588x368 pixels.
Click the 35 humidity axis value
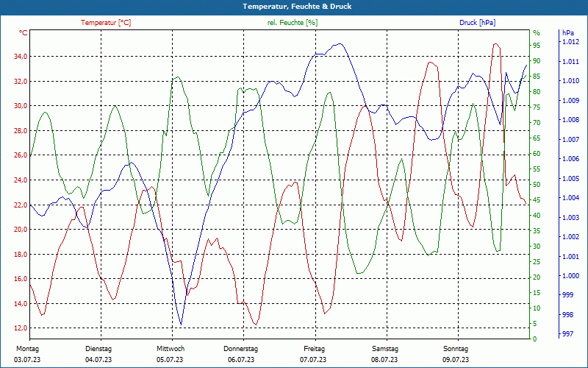(537, 231)
